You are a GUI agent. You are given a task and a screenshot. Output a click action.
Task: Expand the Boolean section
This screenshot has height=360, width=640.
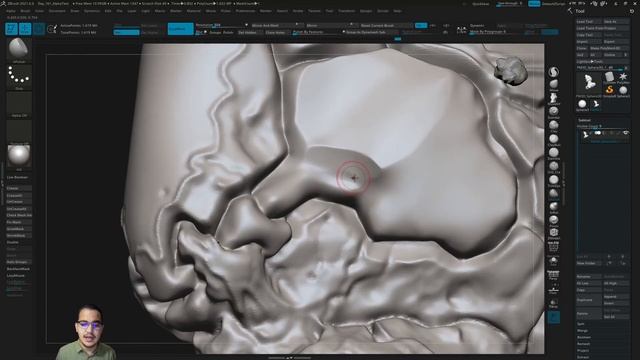click(x=584, y=338)
